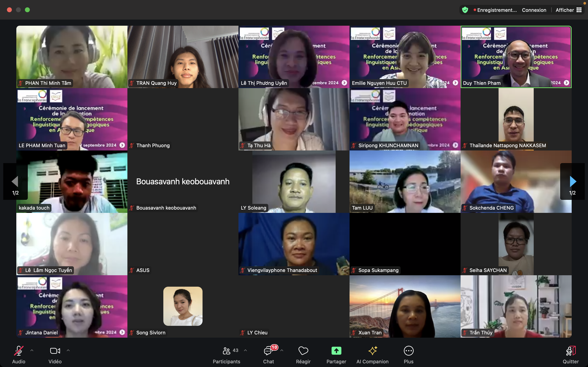
Task: Open the Plus more options menu
Action: pyautogui.click(x=409, y=351)
